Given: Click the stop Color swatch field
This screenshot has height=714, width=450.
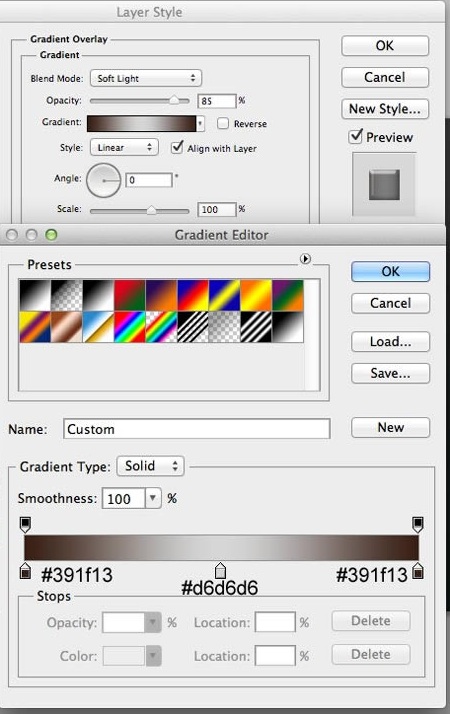Looking at the screenshot, I should click(x=124, y=656).
